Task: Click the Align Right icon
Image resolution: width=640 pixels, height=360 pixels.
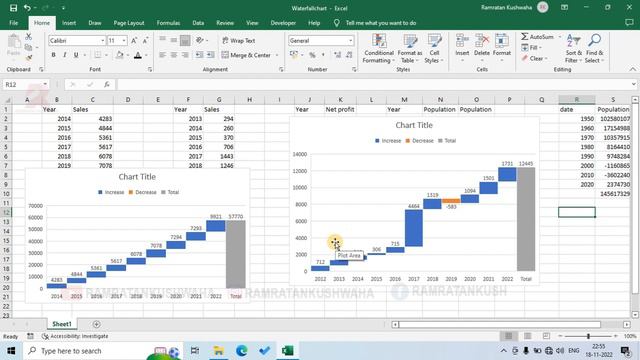Action: (185, 55)
